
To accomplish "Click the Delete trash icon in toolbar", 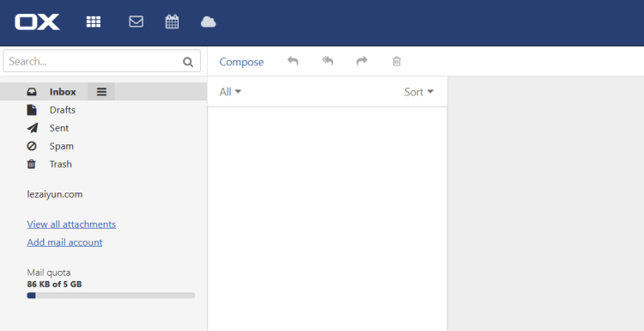I will tap(397, 61).
